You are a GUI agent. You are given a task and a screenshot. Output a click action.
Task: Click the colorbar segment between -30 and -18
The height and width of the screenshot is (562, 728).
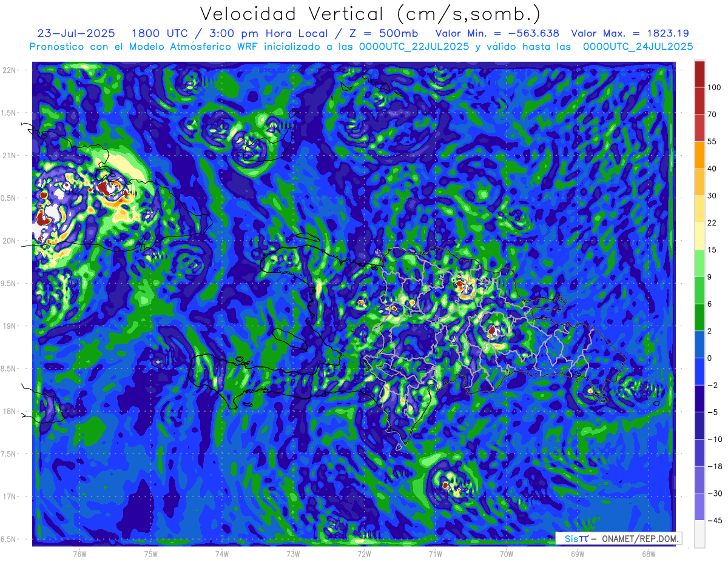tap(699, 480)
